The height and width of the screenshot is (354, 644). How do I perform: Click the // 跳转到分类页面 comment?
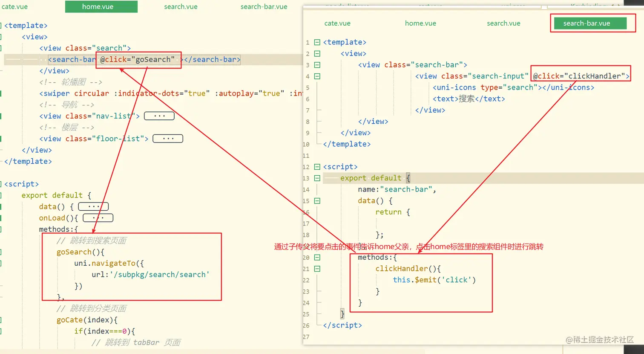click(x=92, y=308)
